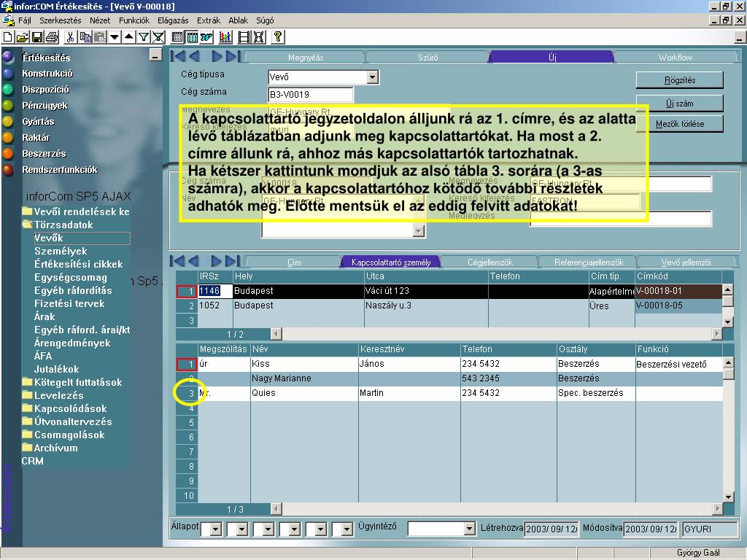Screen dimensions: 747x560
Task: Go to next record in company navigator
Action: coord(217,56)
